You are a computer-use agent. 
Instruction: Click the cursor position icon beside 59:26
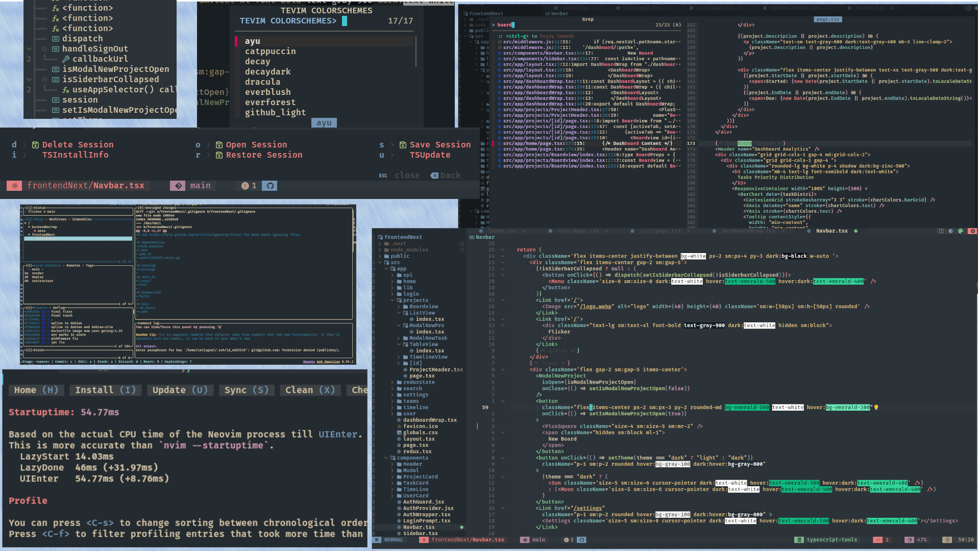pyautogui.click(x=947, y=540)
